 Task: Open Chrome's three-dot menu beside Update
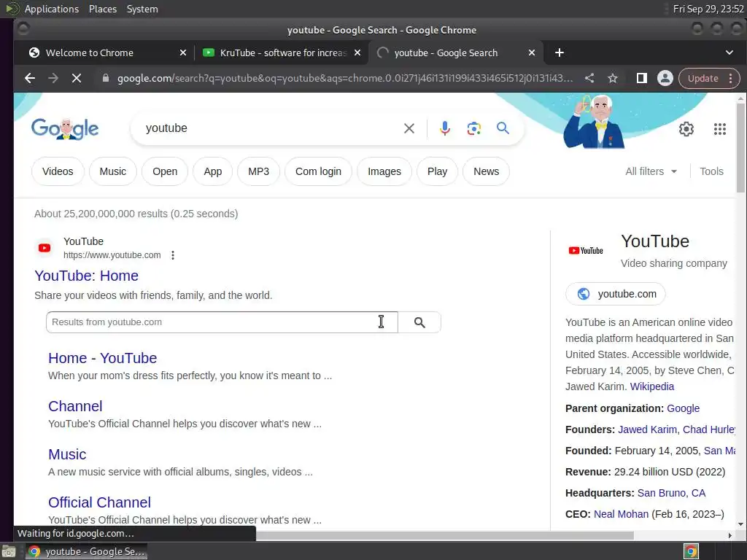(730, 78)
